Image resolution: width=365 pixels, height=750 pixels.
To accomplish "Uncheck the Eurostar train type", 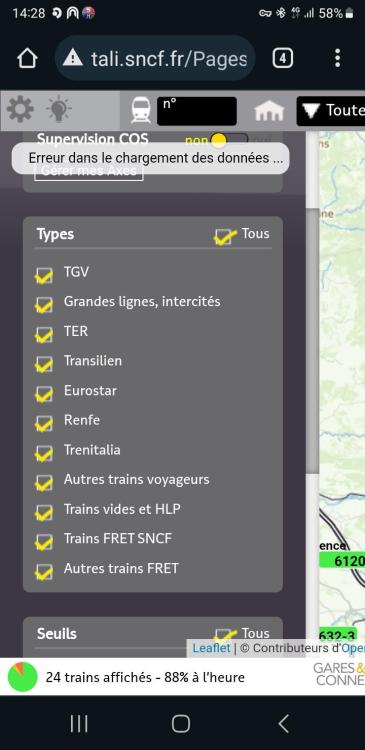I will (x=44, y=393).
